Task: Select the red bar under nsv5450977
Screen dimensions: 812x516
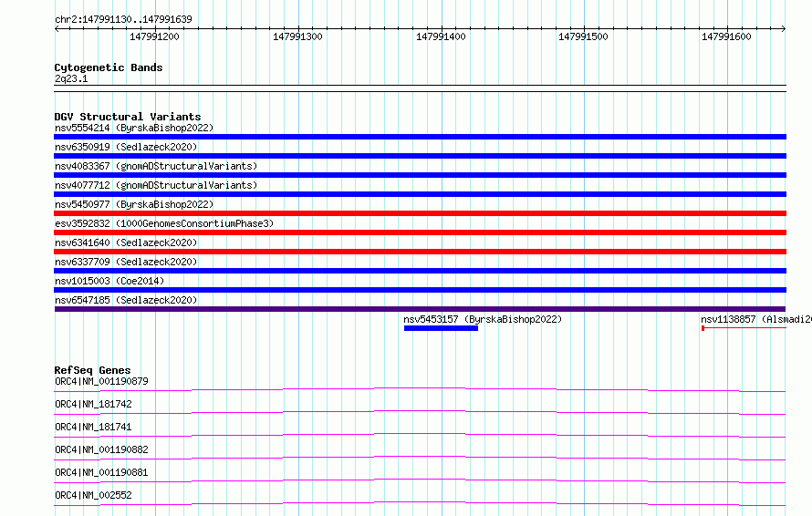Action: (420, 213)
